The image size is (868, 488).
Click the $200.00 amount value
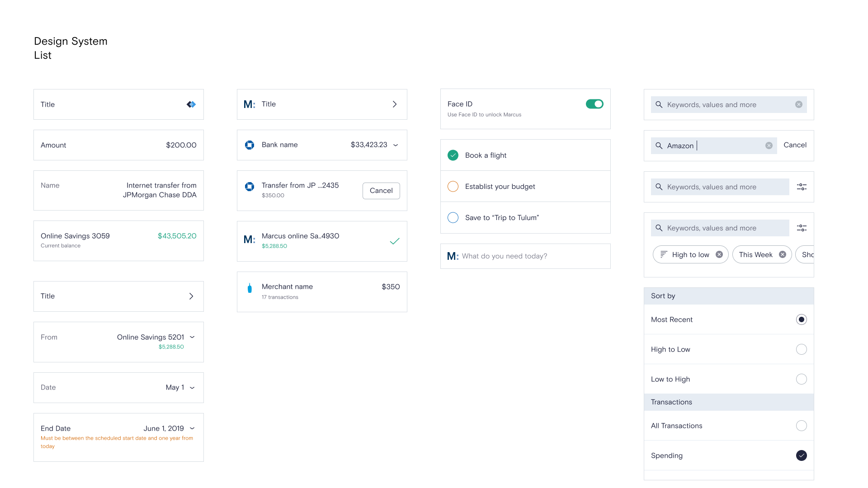point(181,145)
